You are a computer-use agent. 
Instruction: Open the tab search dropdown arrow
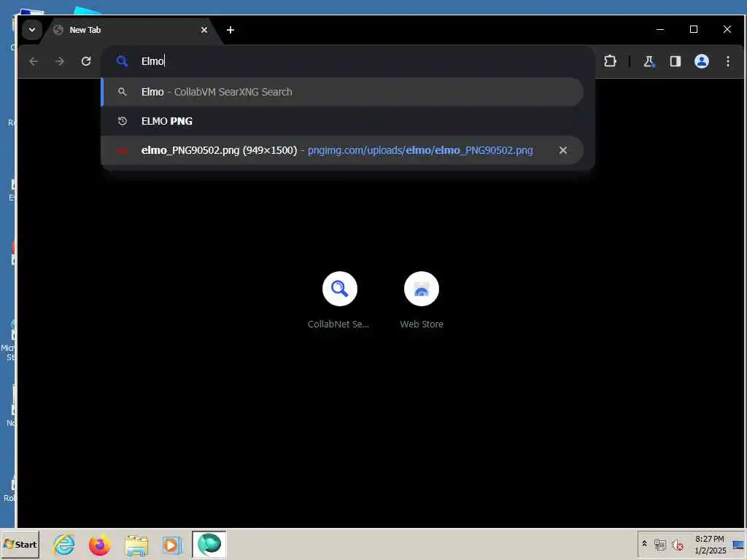(x=32, y=30)
